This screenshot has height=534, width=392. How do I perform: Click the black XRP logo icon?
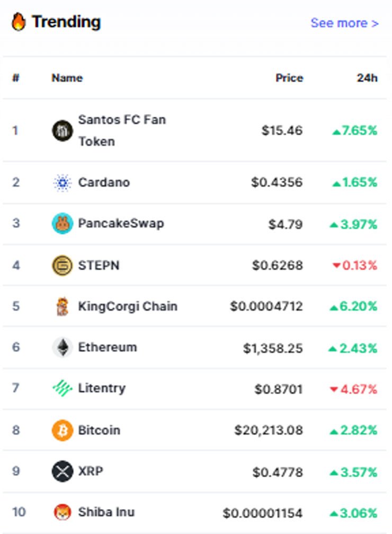click(63, 471)
